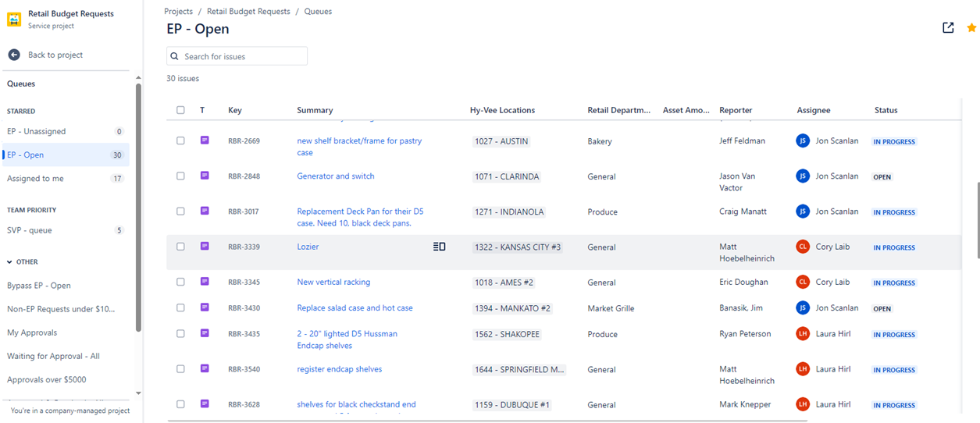Click the sidebar scroll down arrow
This screenshot has height=423, width=980.
(x=138, y=393)
